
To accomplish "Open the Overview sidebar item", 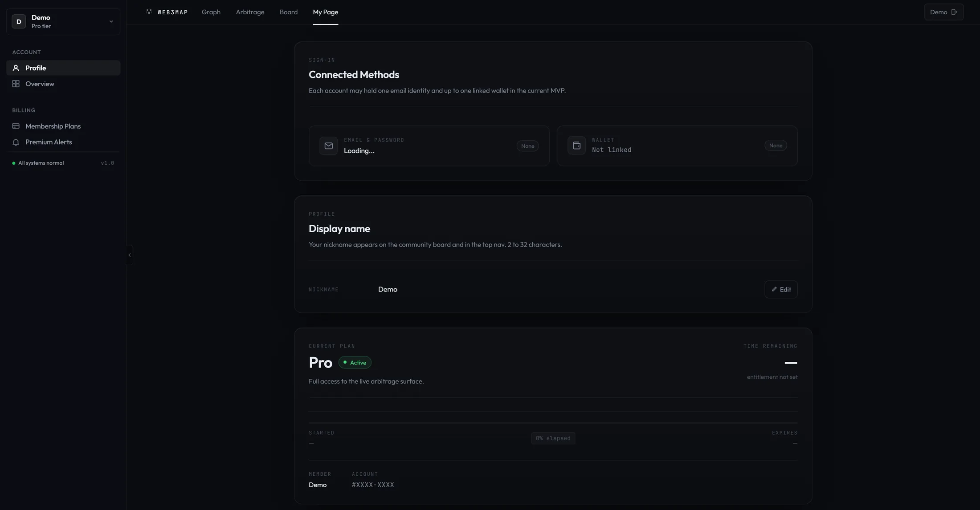I will tap(63, 84).
